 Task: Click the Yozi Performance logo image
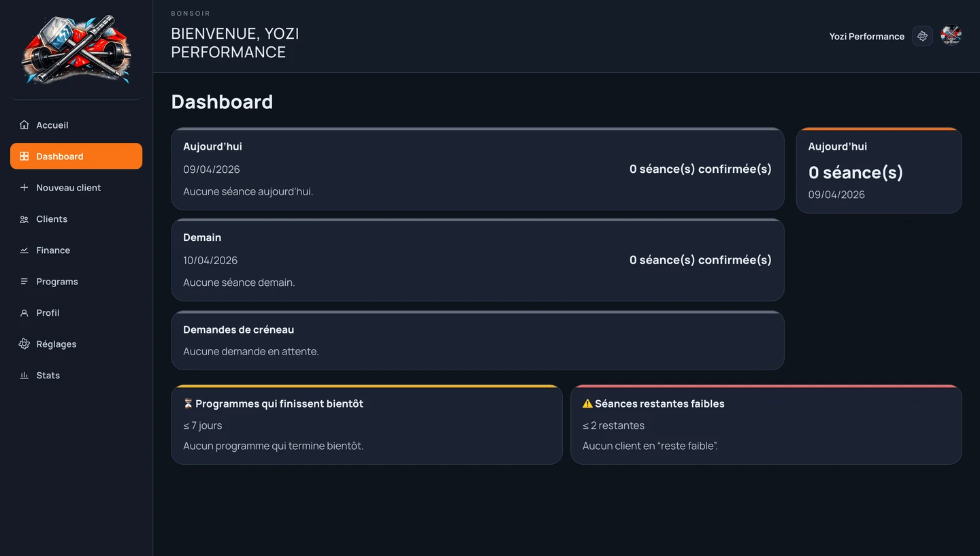[76, 50]
